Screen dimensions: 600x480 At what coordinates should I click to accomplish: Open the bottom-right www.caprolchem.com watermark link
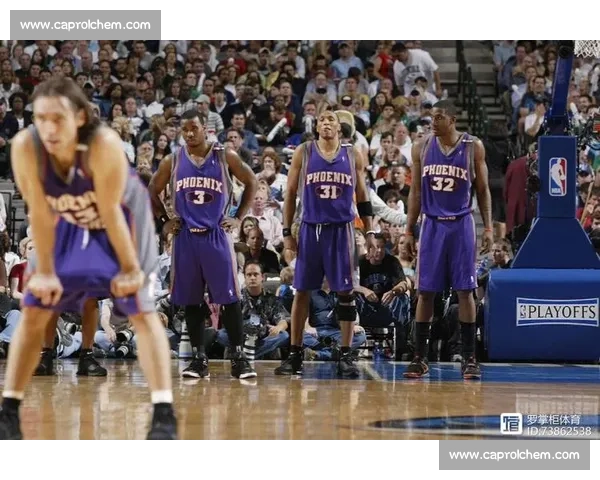tap(511, 455)
